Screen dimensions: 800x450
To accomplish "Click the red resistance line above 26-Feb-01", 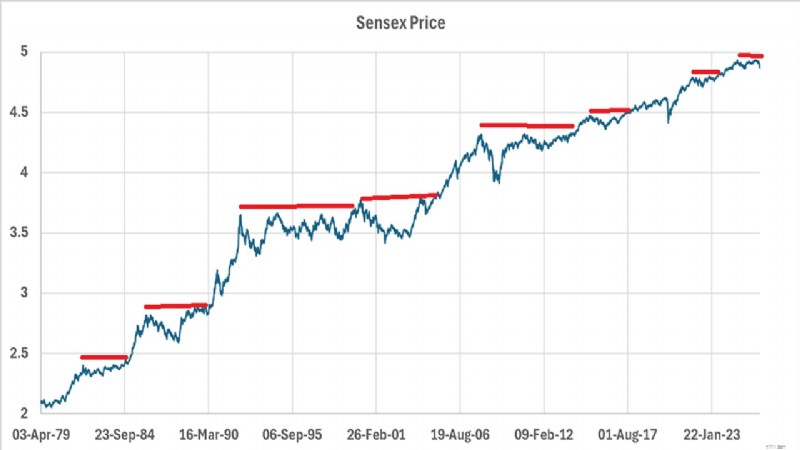I will coord(399,197).
